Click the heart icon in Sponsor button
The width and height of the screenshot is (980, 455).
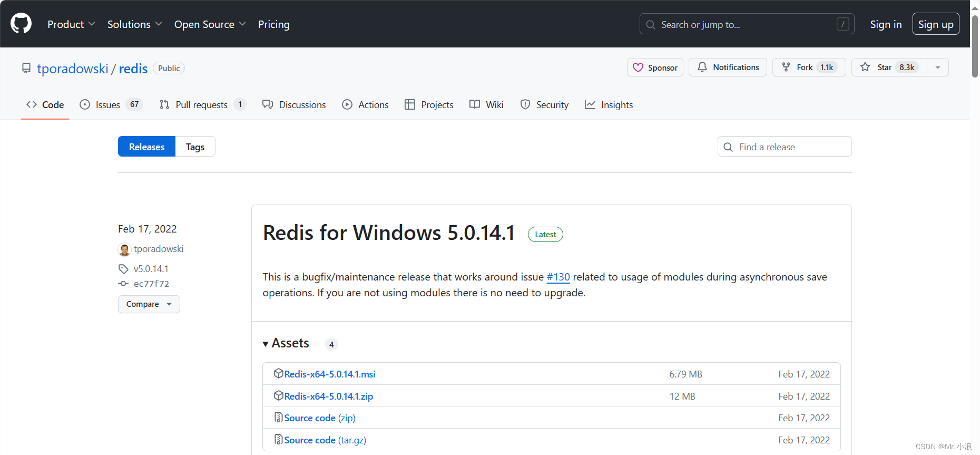[638, 67]
